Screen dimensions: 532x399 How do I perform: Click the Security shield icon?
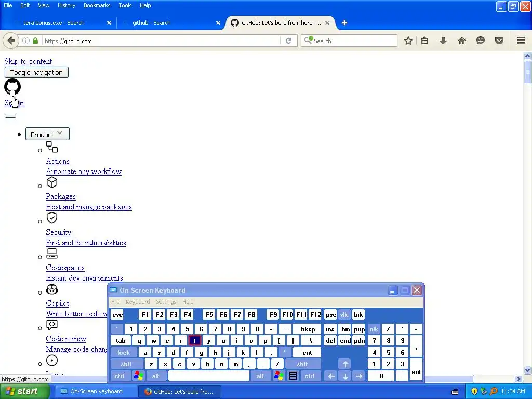coord(52,218)
